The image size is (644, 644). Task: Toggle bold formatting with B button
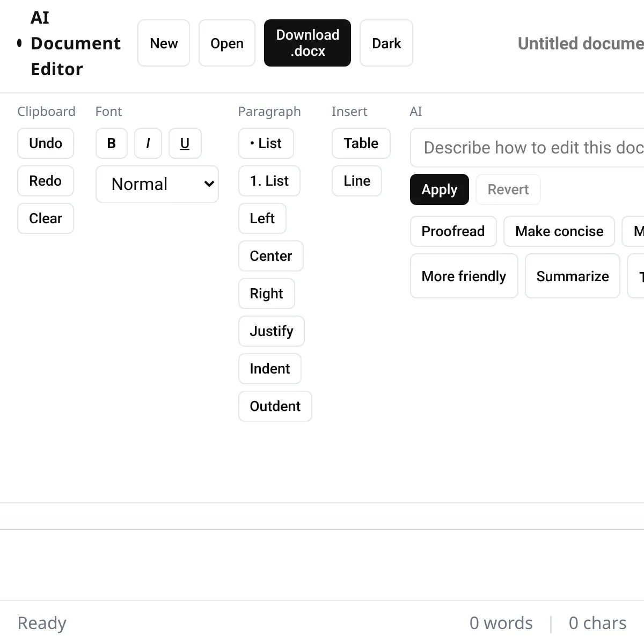112,143
